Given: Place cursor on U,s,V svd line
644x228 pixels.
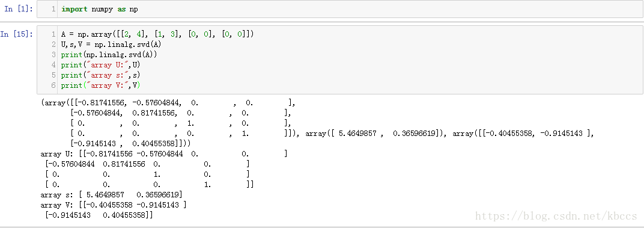Looking at the screenshot, I should [x=111, y=45].
